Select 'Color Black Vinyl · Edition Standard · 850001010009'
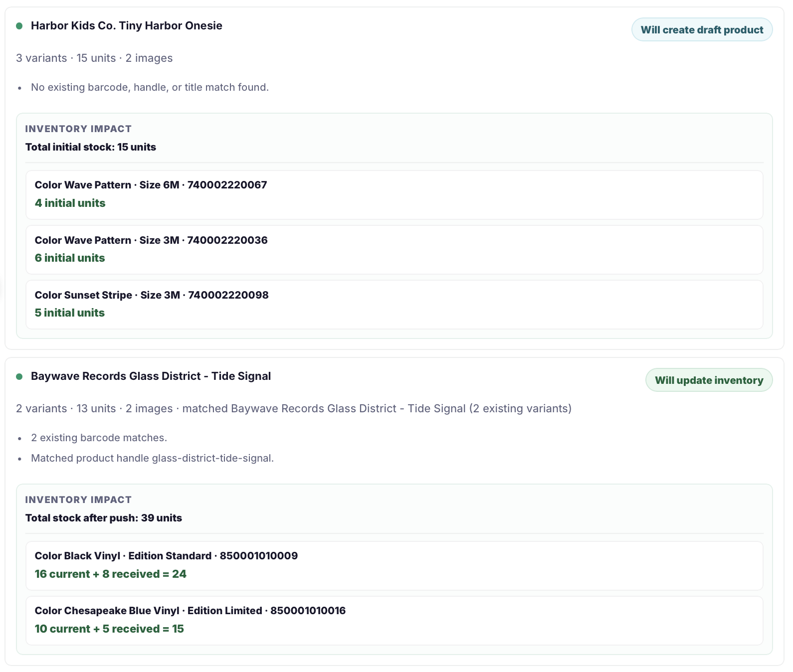This screenshot has width=793, height=672. (166, 556)
